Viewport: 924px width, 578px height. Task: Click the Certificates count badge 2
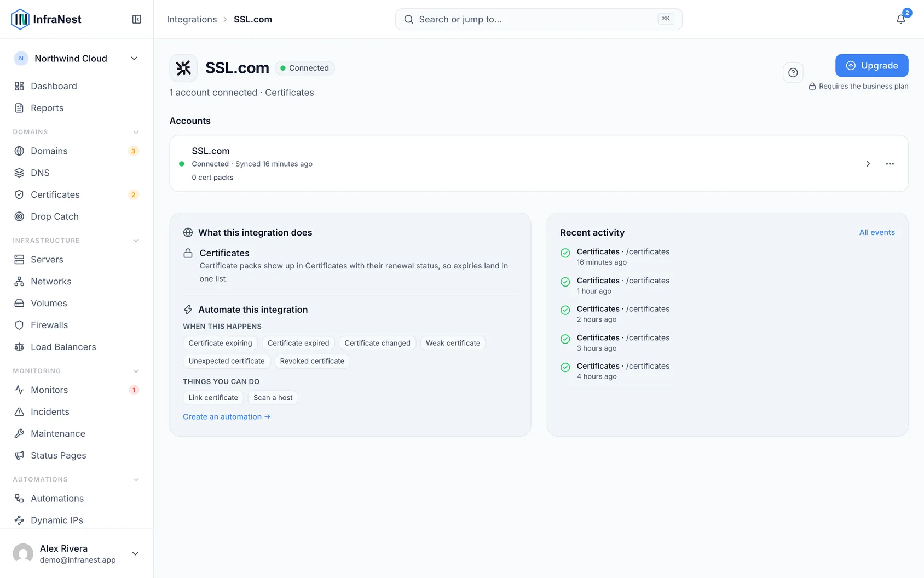133,195
